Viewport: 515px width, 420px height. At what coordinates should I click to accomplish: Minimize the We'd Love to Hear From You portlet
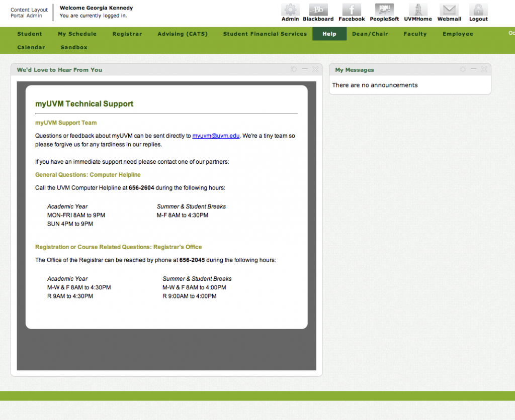click(304, 70)
